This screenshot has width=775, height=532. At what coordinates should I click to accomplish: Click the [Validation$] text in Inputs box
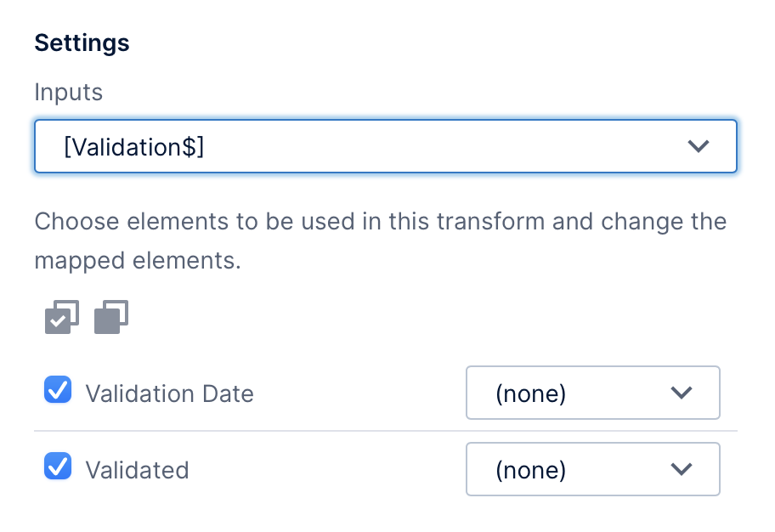(134, 147)
